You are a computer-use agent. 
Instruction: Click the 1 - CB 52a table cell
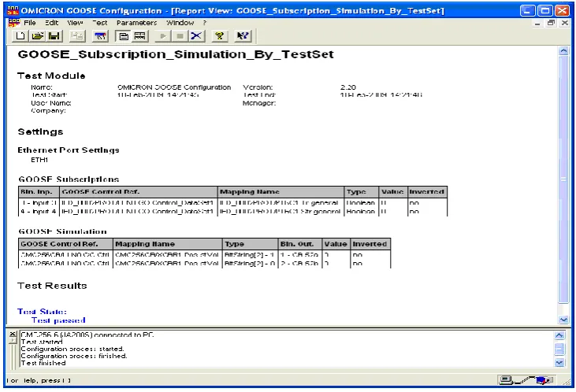point(299,255)
